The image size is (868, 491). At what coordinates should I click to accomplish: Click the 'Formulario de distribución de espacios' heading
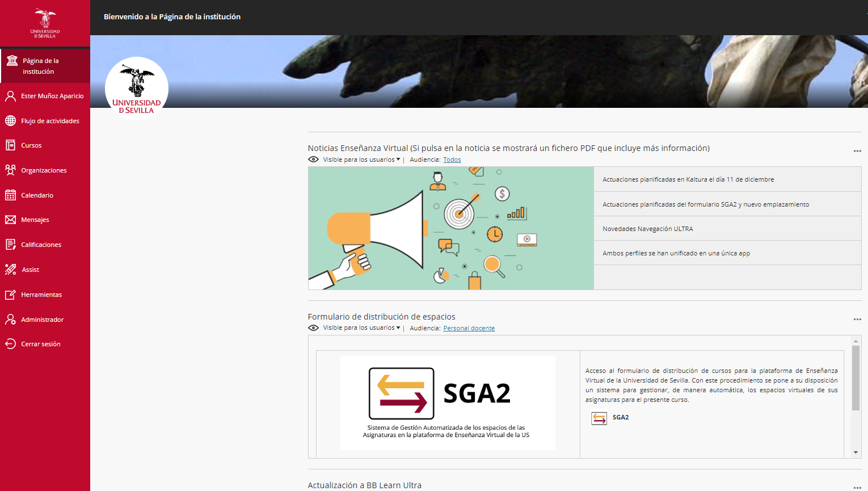tap(381, 317)
